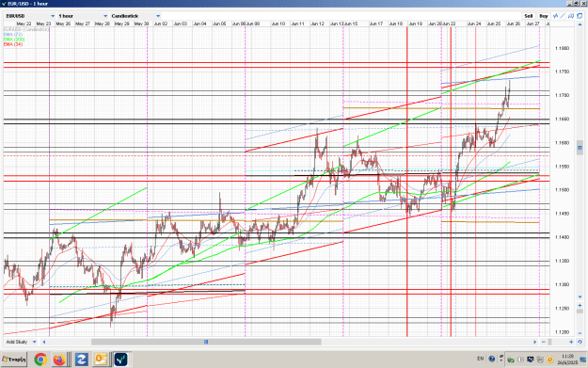Click the network monitor tray icon

pyautogui.click(x=531, y=360)
